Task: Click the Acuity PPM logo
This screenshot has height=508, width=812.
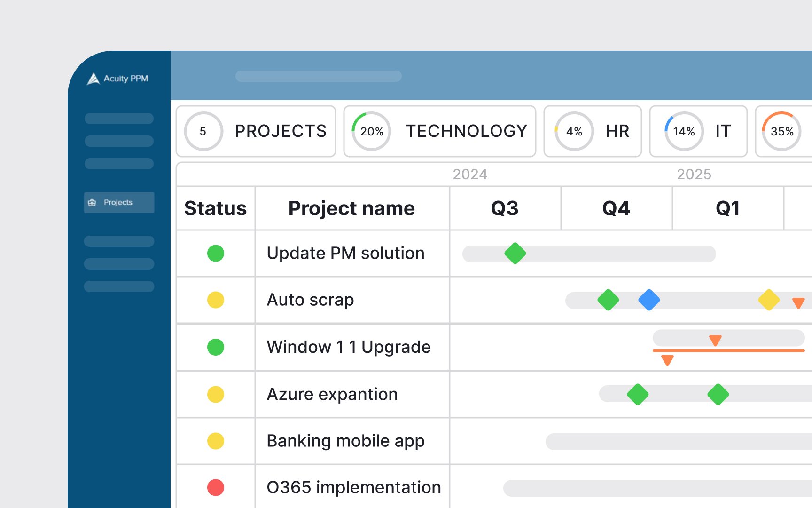Action: (117, 79)
